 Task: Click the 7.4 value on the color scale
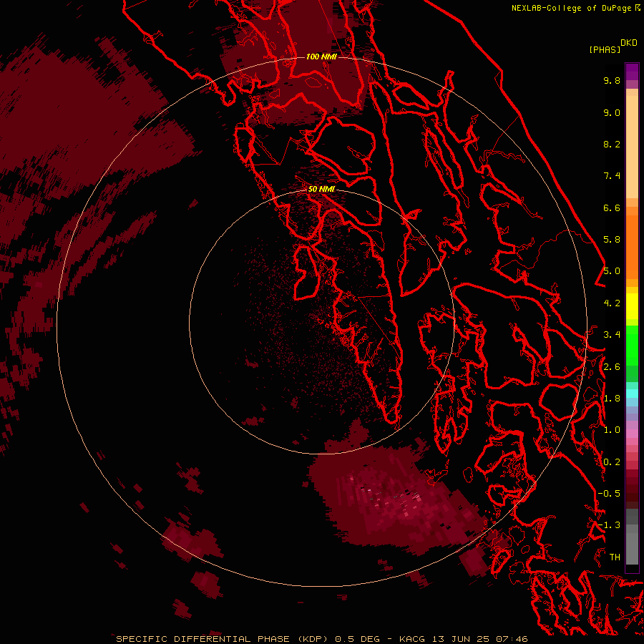click(612, 176)
